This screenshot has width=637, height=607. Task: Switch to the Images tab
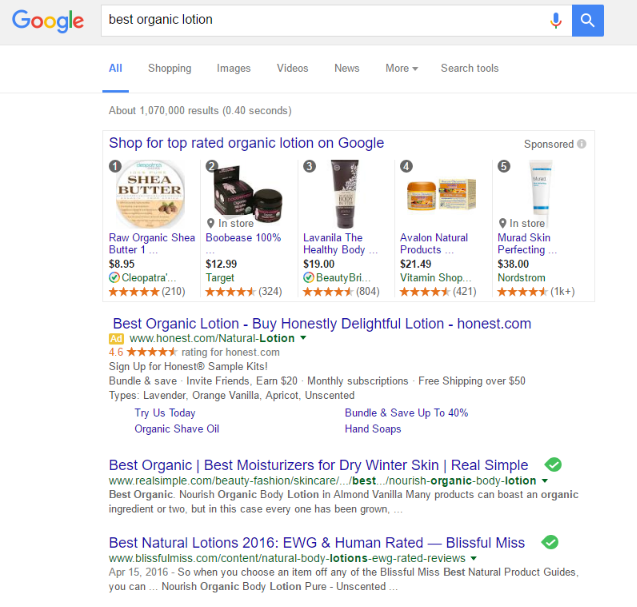[234, 68]
